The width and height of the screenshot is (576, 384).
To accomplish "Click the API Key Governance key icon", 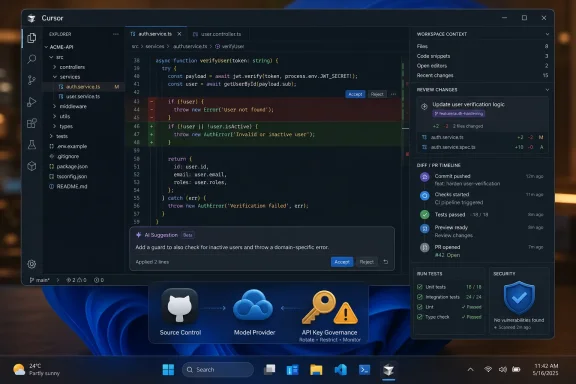I will (320, 306).
